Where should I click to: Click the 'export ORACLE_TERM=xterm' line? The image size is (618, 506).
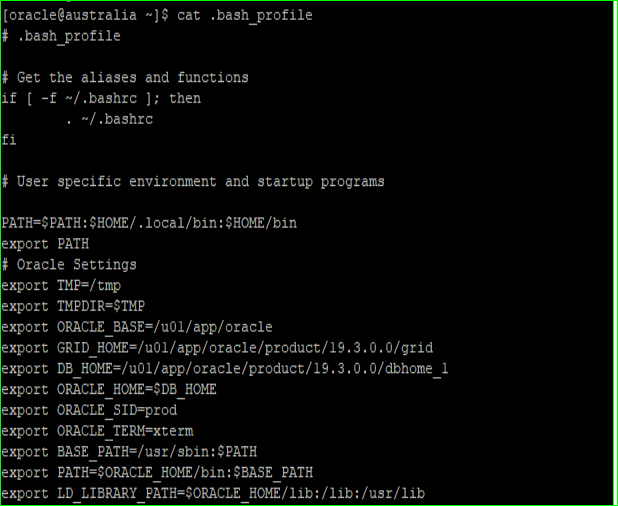click(97, 431)
